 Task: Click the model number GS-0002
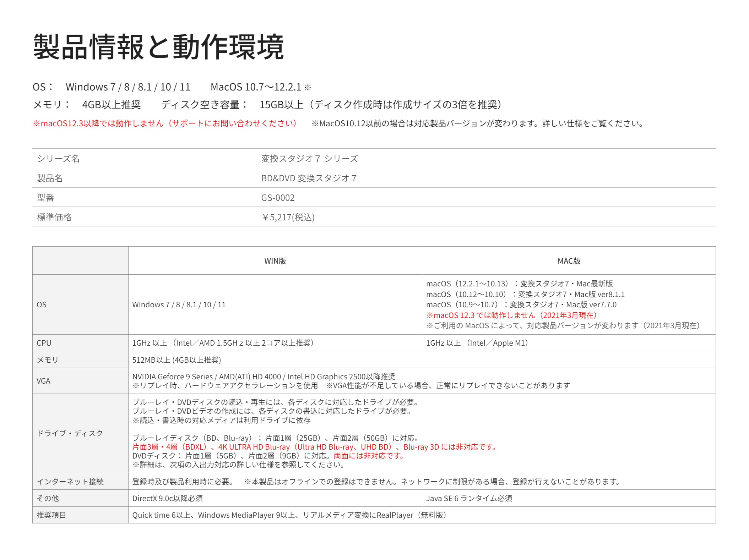click(x=278, y=198)
